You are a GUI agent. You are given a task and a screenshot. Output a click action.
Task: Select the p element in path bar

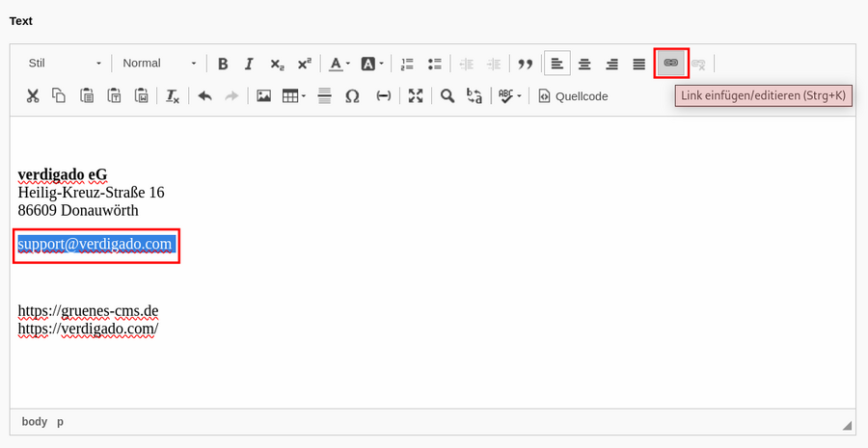click(60, 421)
